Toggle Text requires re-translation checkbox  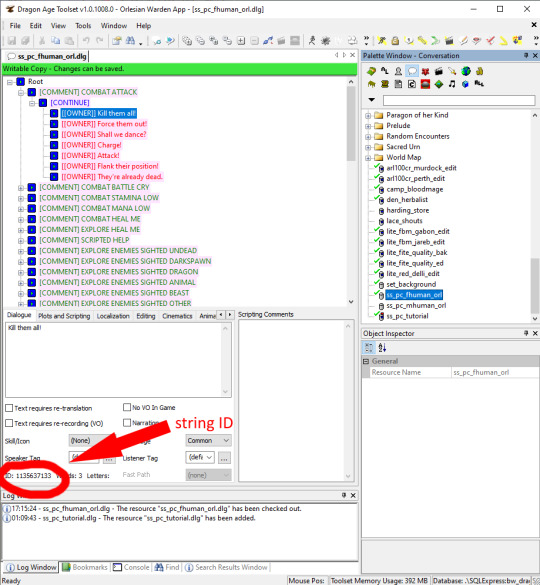point(9,408)
